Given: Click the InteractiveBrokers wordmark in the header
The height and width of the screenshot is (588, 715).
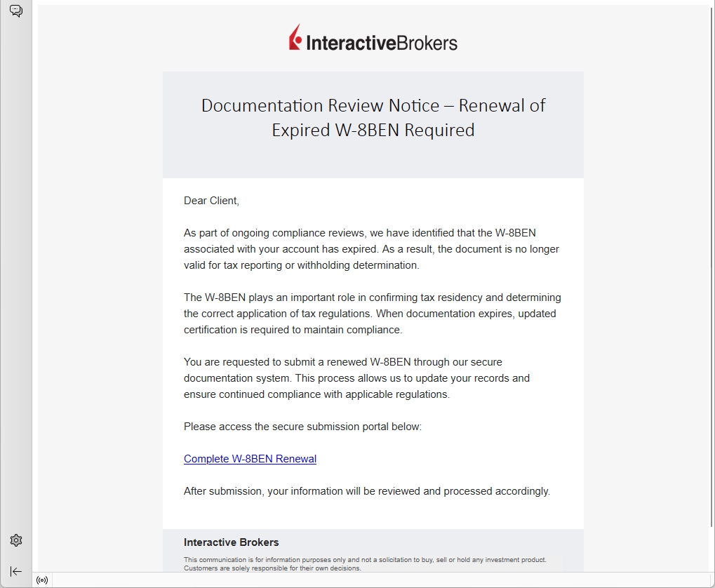Looking at the screenshot, I should pyautogui.click(x=382, y=43).
